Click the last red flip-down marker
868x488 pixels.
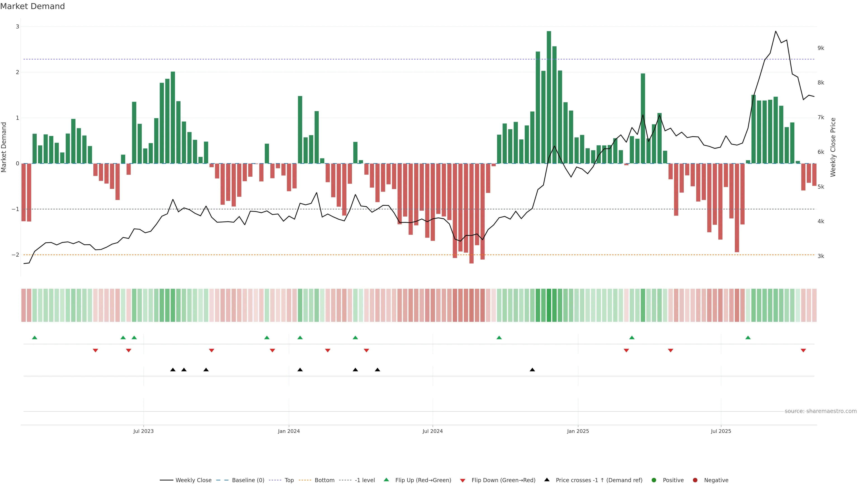click(x=803, y=351)
